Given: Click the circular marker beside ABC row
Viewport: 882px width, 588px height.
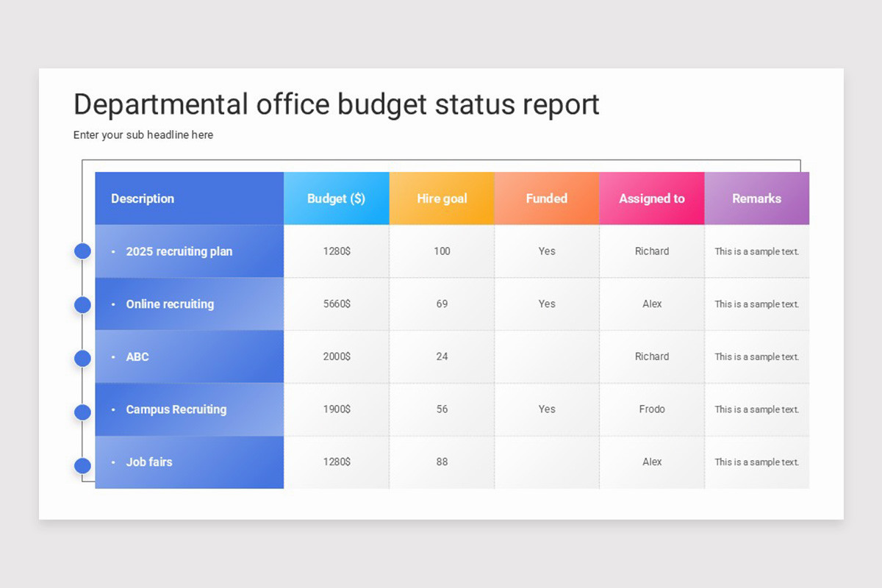Looking at the screenshot, I should click(82, 358).
